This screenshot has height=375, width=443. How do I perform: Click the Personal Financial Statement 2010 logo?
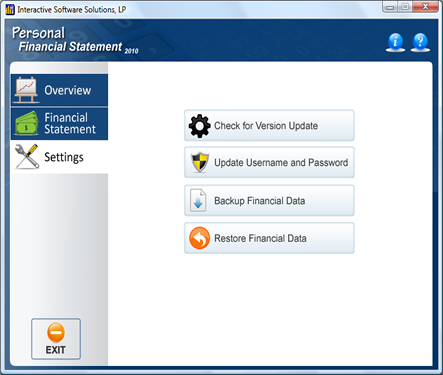click(x=75, y=40)
